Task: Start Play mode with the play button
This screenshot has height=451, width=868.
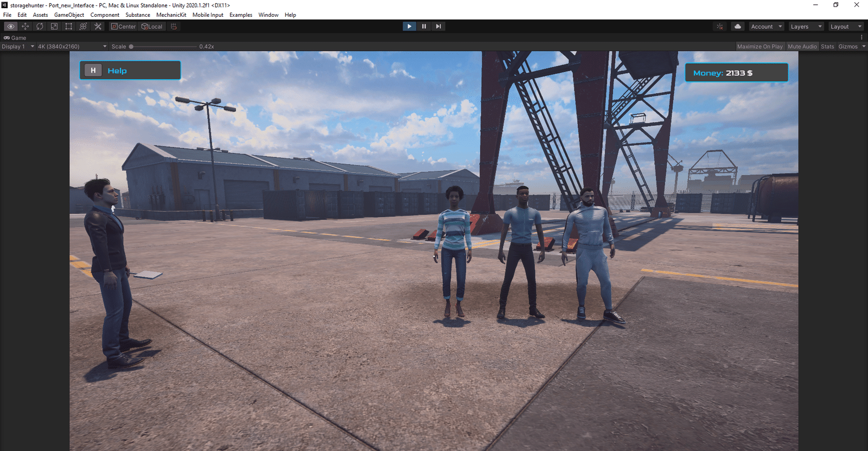Action: 410,26
